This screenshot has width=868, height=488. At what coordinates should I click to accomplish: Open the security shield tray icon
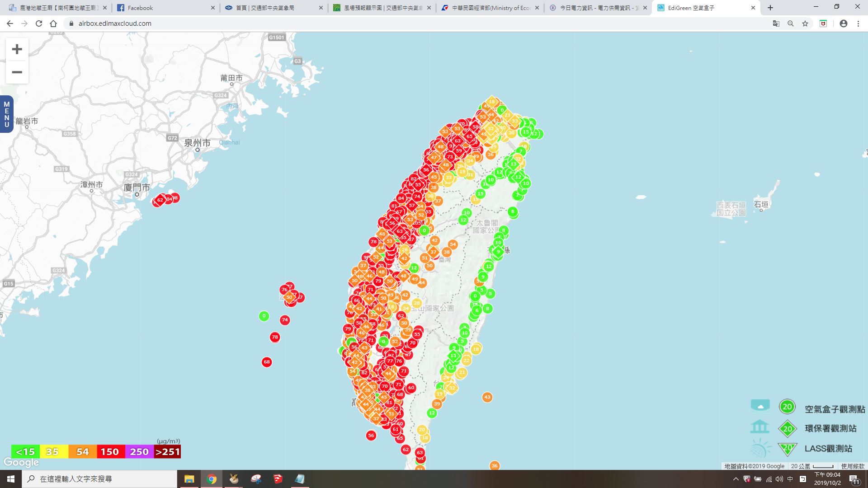[x=747, y=479]
